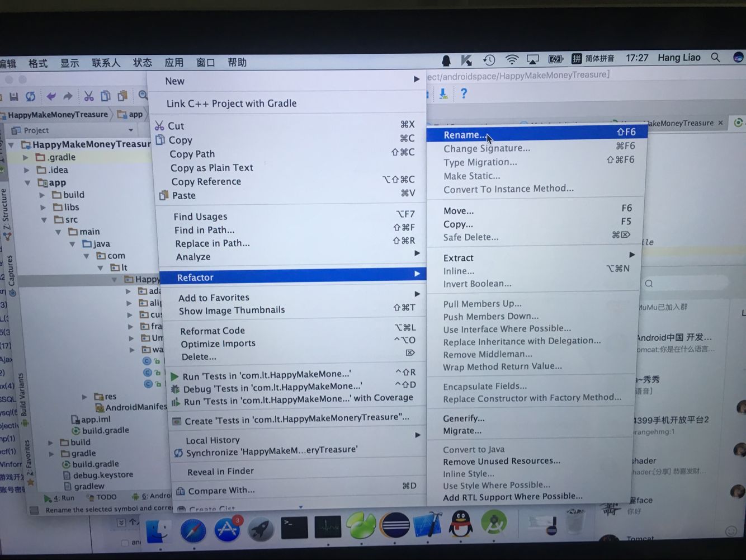Screen dimensions: 746x560
Task: Click the Cut scissors toolbar icon
Action: 89,96
